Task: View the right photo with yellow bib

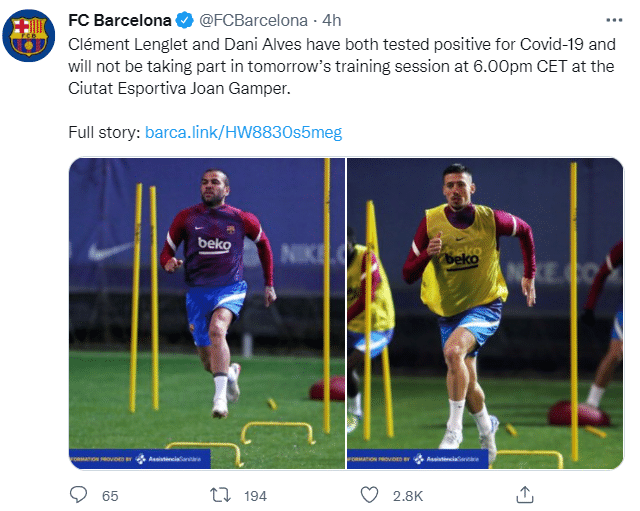Action: pyautogui.click(x=485, y=312)
